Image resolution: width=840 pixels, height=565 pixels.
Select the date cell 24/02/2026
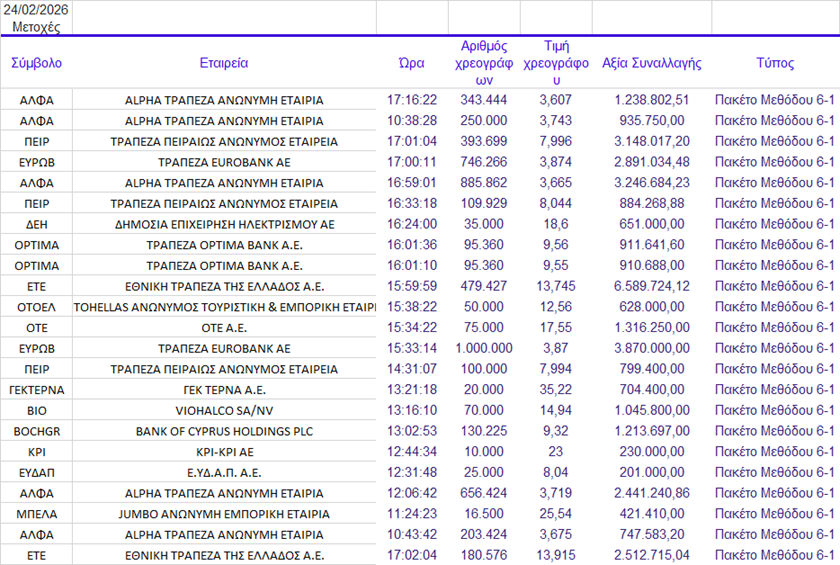tap(36, 10)
